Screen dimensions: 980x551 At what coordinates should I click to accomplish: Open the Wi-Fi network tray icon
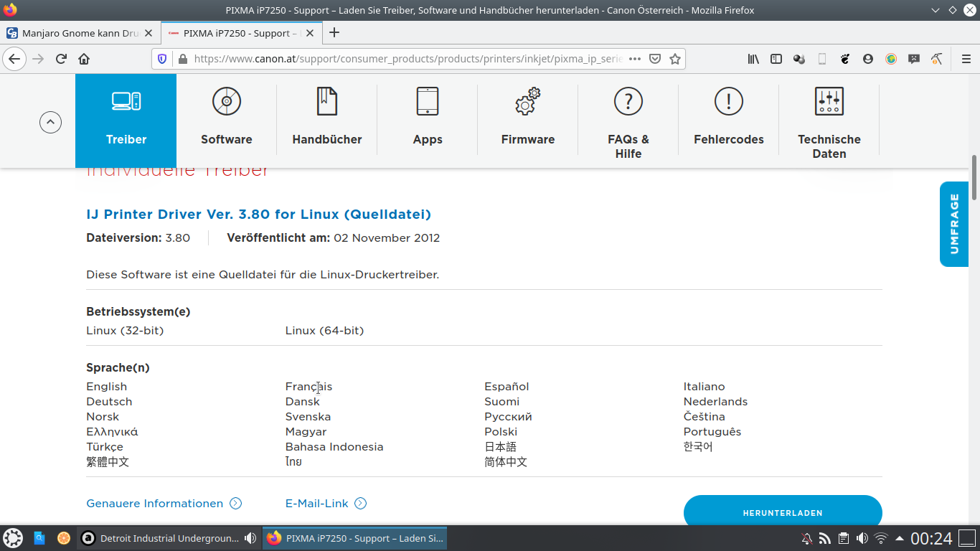(881, 538)
